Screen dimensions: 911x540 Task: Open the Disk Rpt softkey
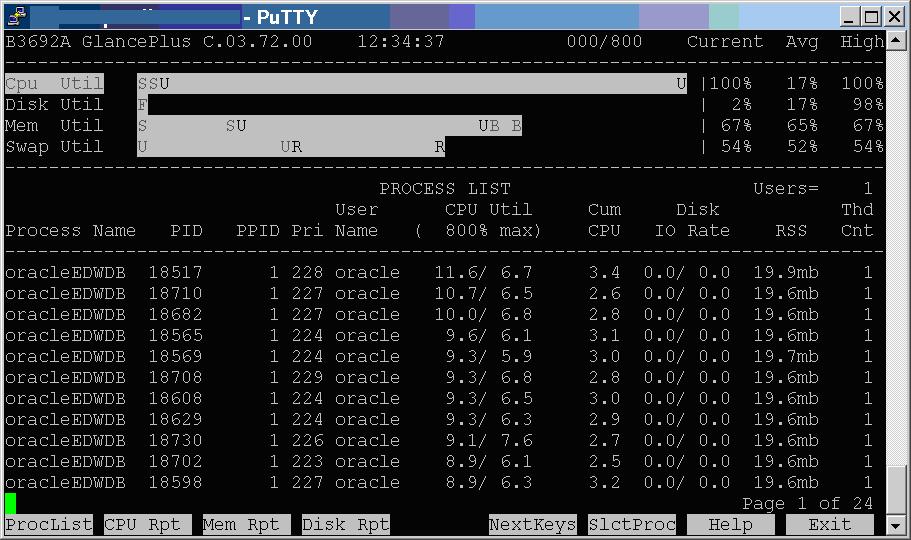tap(345, 525)
